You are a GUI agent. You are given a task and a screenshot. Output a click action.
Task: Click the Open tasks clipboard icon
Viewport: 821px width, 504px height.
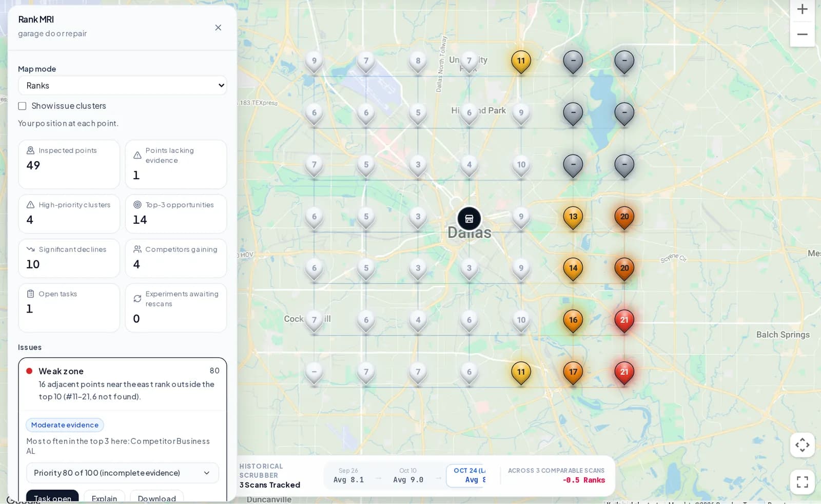coord(30,294)
